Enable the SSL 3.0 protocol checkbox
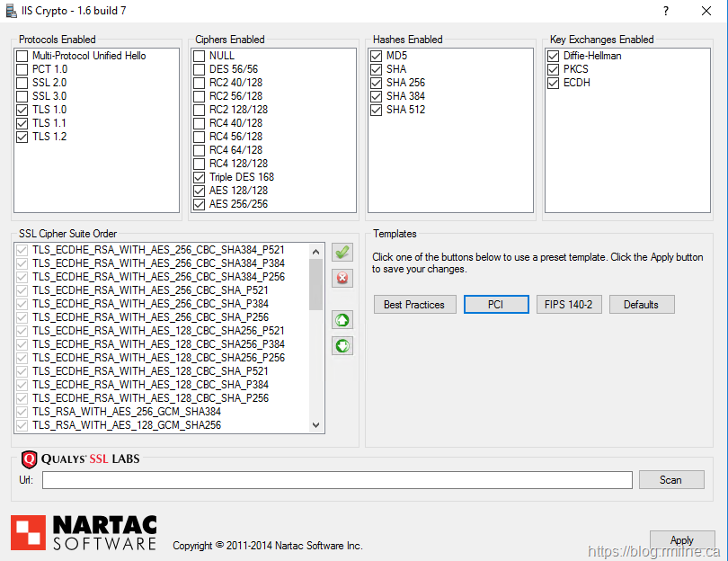 point(22,96)
